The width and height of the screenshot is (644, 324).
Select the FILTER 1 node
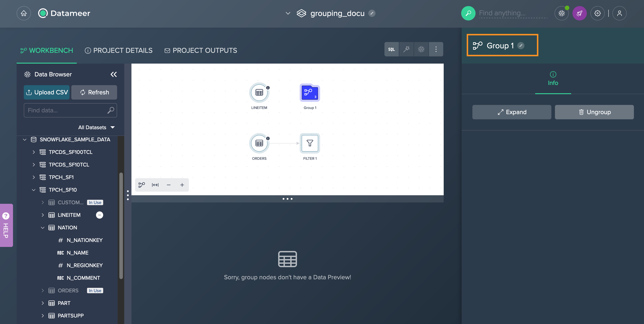(310, 143)
